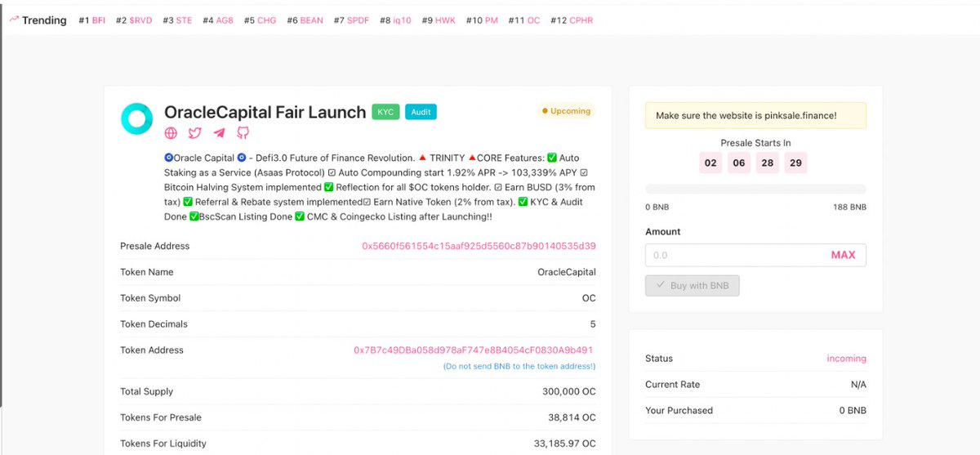Click the OracleCapital teal ring logo
The width and height of the screenshot is (980, 455).
point(136,118)
